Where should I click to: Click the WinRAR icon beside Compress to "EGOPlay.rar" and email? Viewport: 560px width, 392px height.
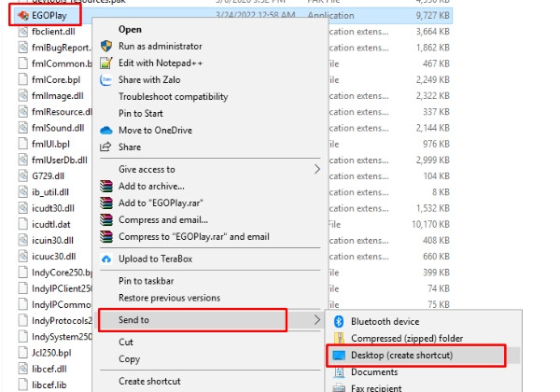pos(106,236)
